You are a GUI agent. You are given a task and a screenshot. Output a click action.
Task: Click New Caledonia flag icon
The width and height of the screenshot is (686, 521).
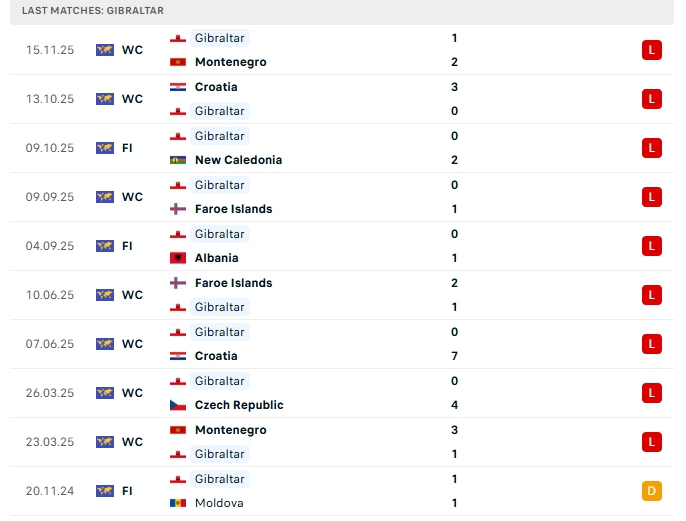click(x=177, y=160)
